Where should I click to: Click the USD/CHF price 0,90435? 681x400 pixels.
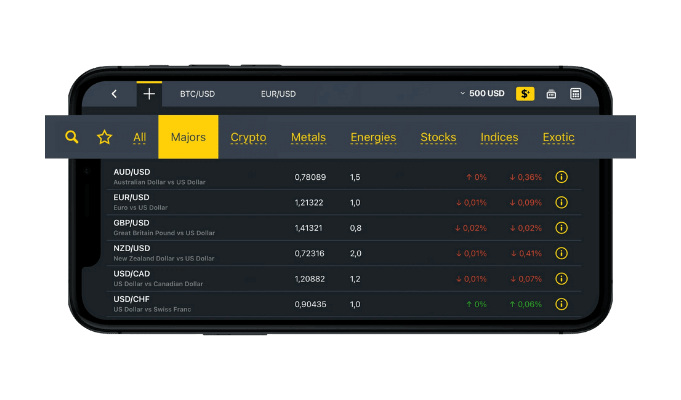click(x=310, y=304)
